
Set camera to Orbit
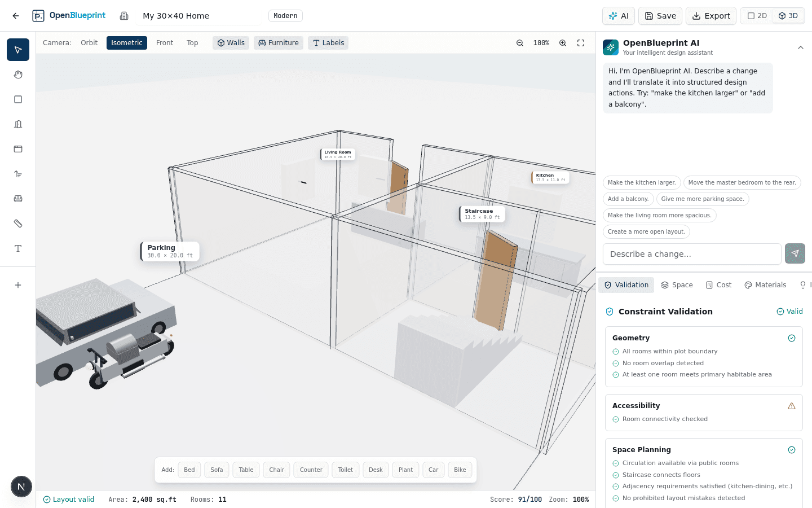pyautogui.click(x=89, y=43)
